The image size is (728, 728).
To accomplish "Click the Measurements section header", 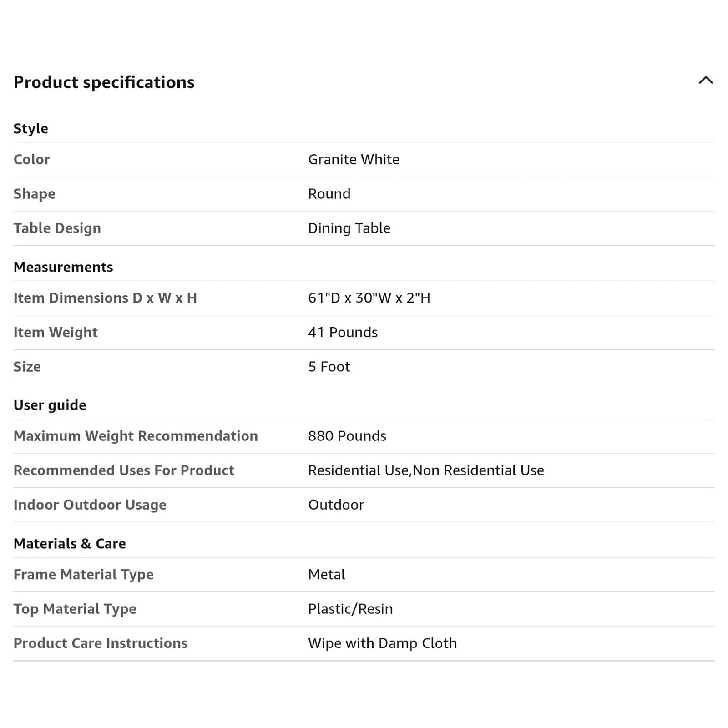I will 63,267.
